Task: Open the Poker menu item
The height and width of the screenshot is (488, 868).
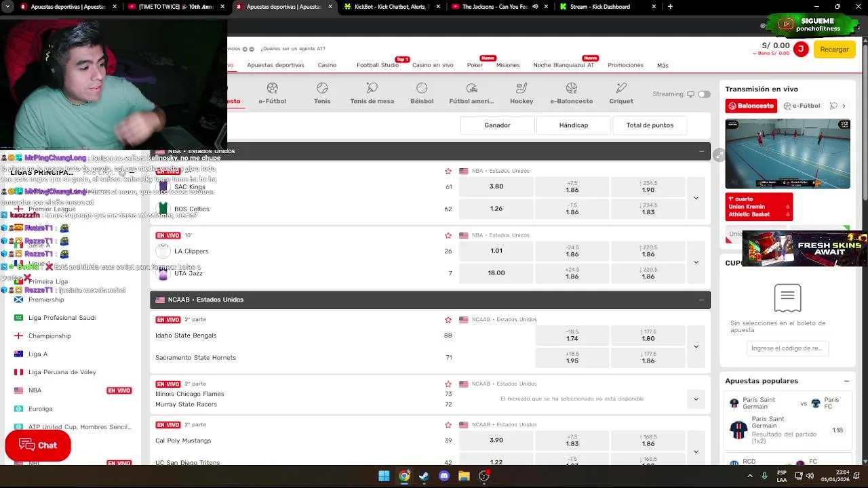Action: click(475, 65)
